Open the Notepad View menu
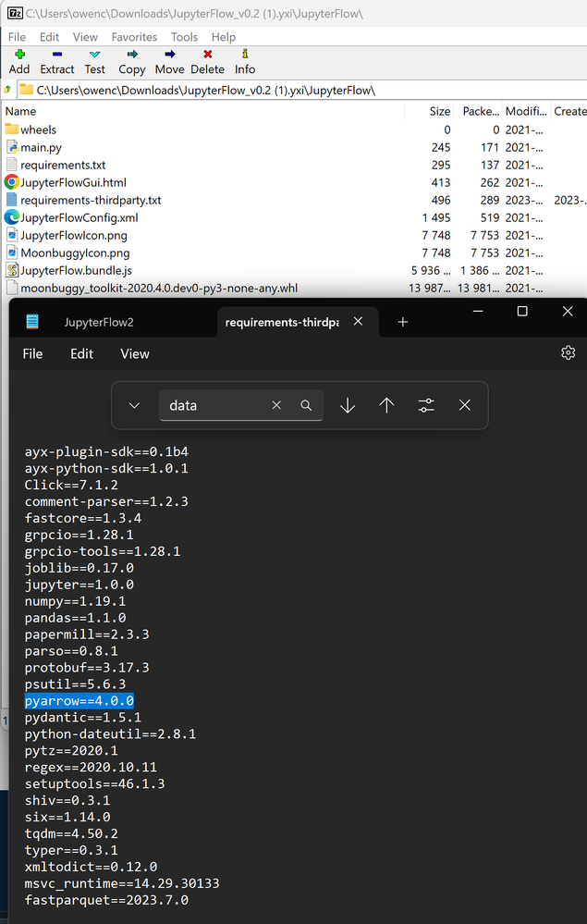Screen dimensions: 587x924 tap(135, 353)
